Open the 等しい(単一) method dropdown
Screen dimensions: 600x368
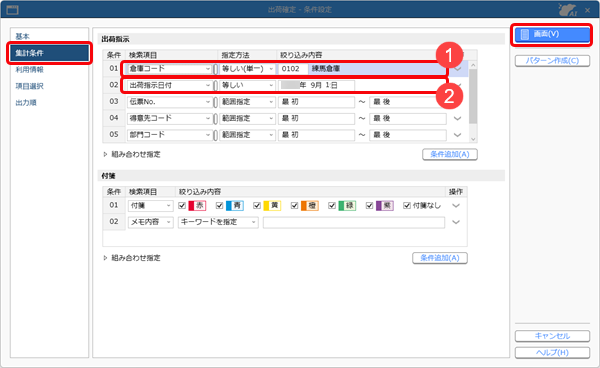point(248,69)
